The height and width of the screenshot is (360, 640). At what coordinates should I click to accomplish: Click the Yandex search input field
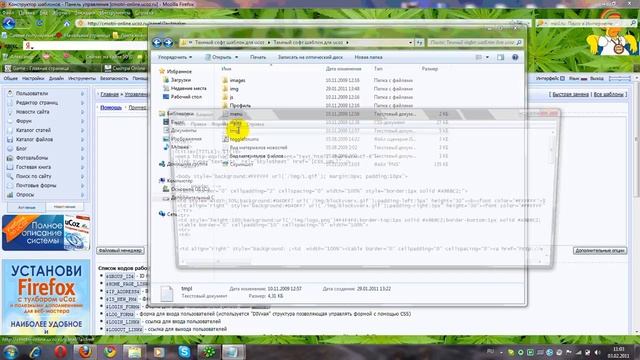(86, 46)
